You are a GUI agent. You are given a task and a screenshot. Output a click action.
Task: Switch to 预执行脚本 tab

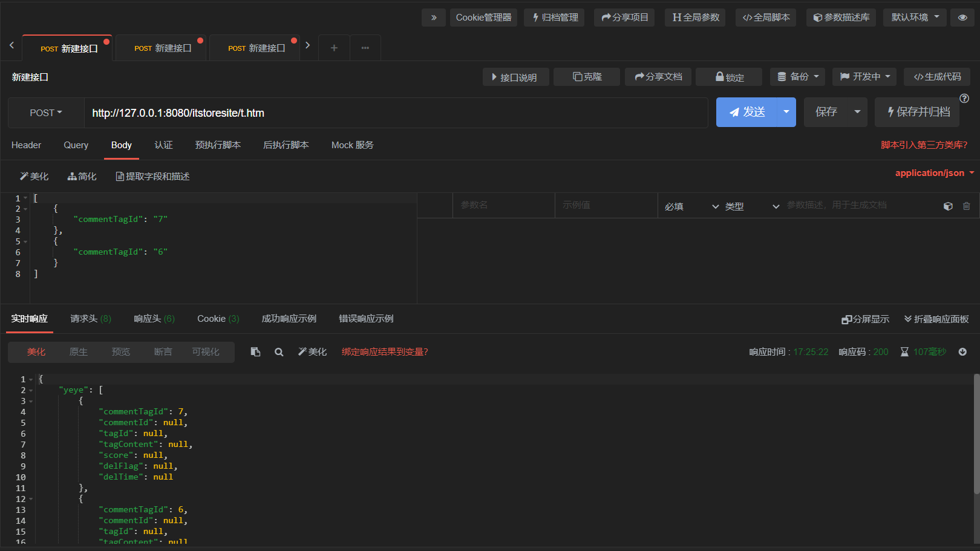[218, 145]
